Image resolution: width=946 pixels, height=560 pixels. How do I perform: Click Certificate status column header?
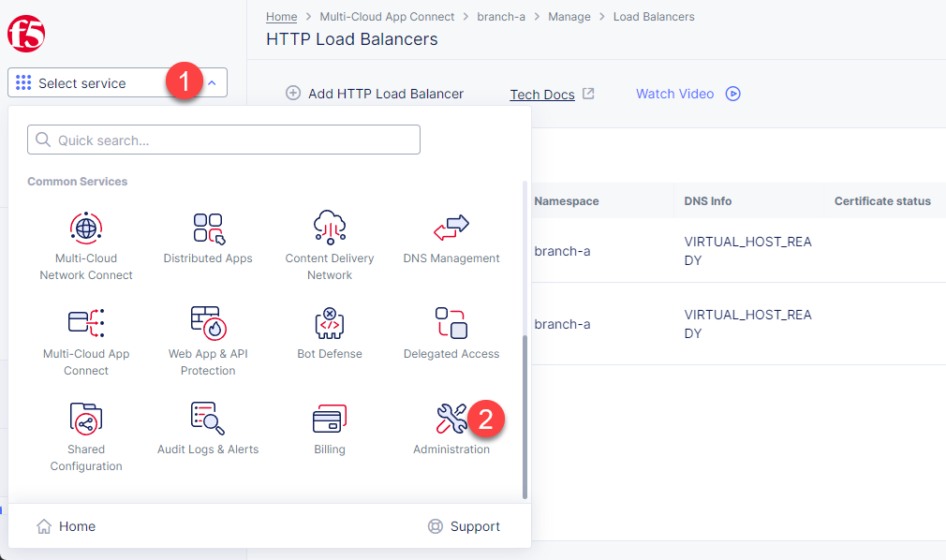click(x=882, y=201)
